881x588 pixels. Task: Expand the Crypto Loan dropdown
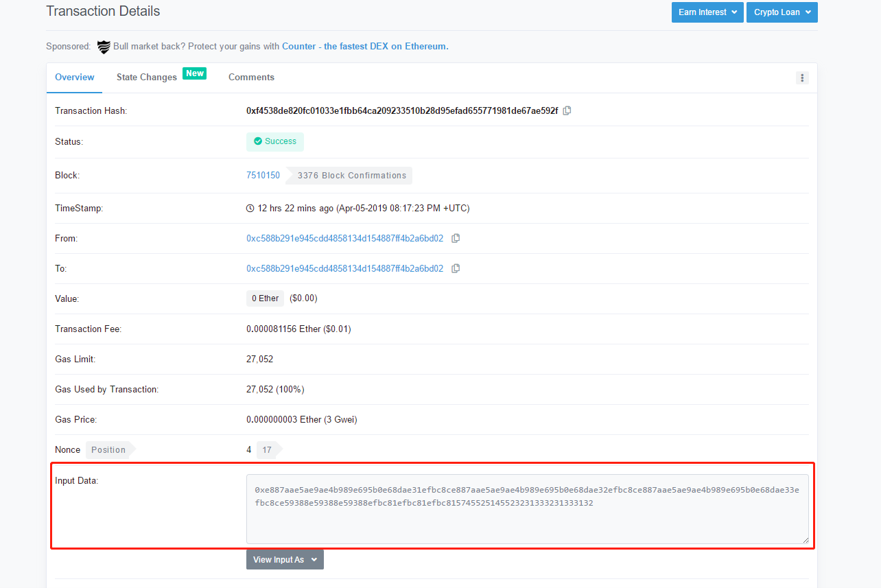782,12
